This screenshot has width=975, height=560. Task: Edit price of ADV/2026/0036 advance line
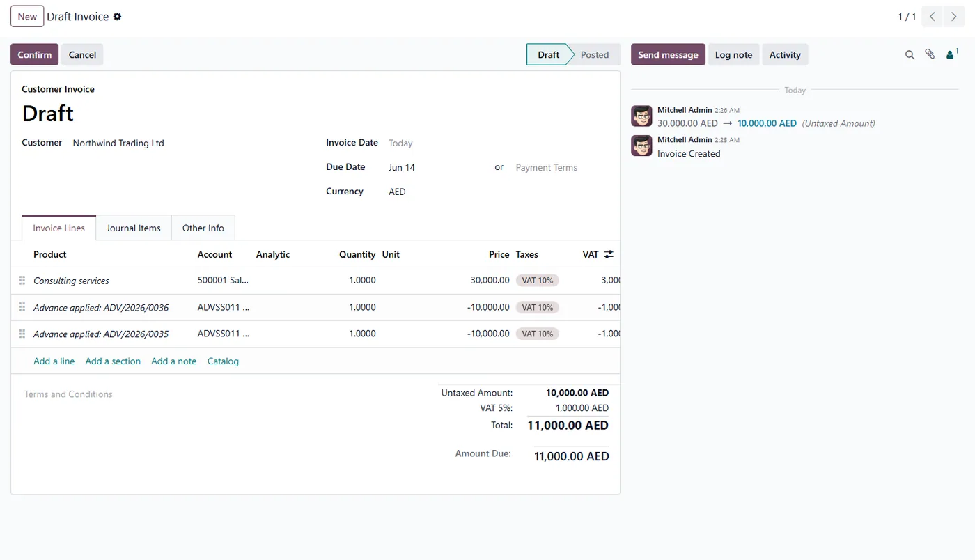click(x=488, y=307)
